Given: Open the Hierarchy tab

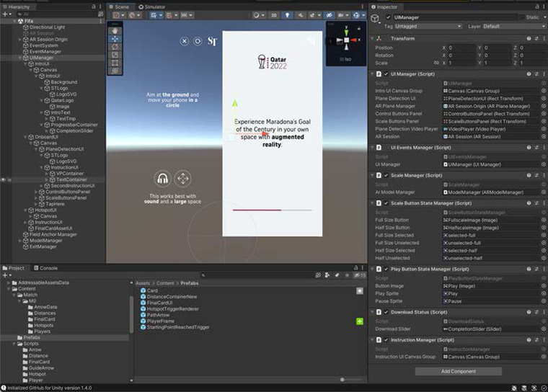Looking at the screenshot, I should [x=16, y=6].
